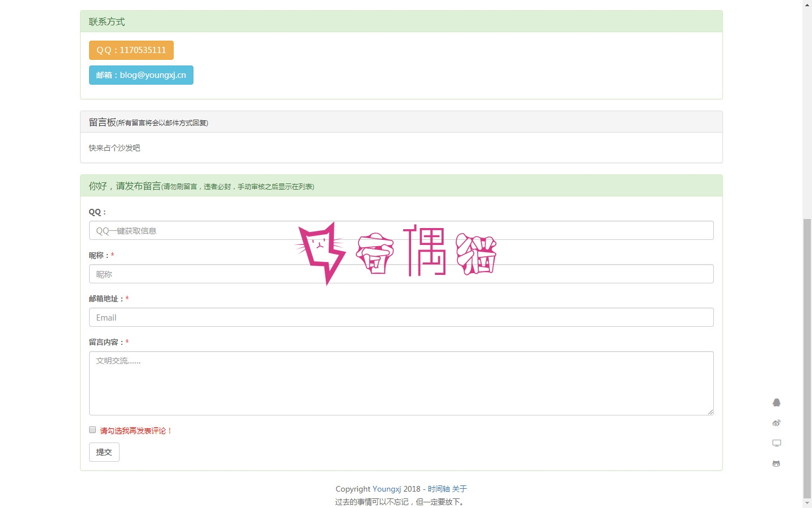Click the page vertical scrollbar thumb
Viewport: 812px width, 508px height.
807,358
